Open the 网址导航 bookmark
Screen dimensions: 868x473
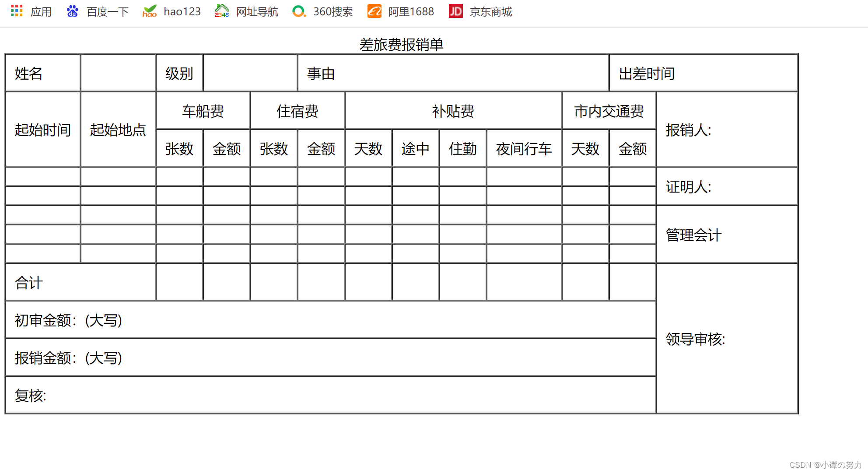257,12
